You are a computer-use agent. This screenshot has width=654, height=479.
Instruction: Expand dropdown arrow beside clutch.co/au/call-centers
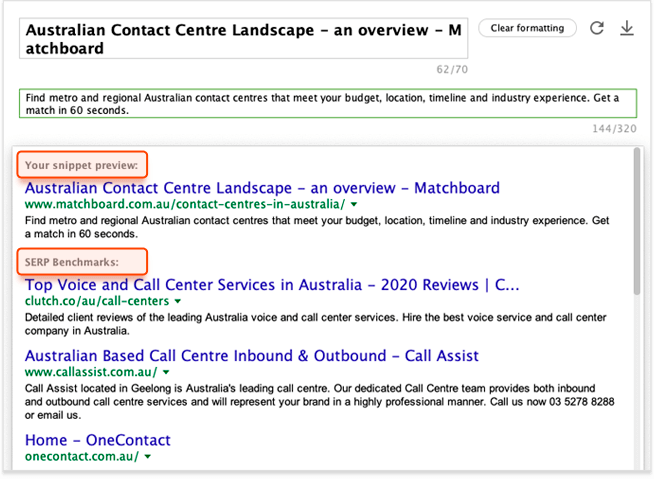178,301
